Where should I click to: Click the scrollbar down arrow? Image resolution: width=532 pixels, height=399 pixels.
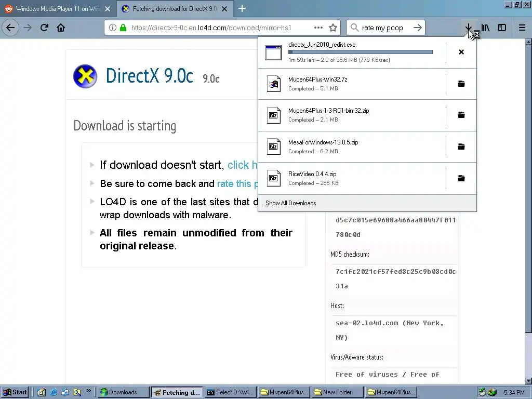(x=528, y=381)
